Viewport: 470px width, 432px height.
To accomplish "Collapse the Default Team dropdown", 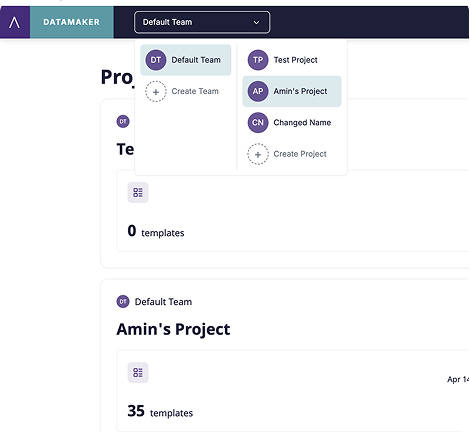I will click(x=202, y=22).
